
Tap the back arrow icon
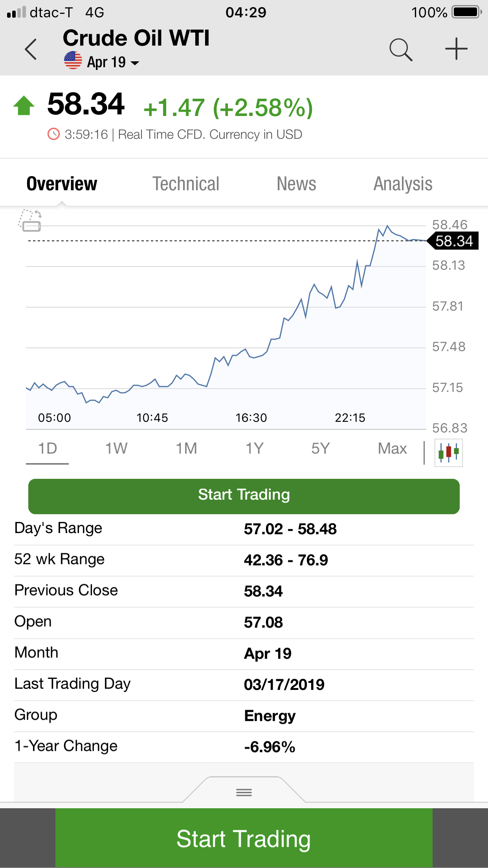point(31,49)
